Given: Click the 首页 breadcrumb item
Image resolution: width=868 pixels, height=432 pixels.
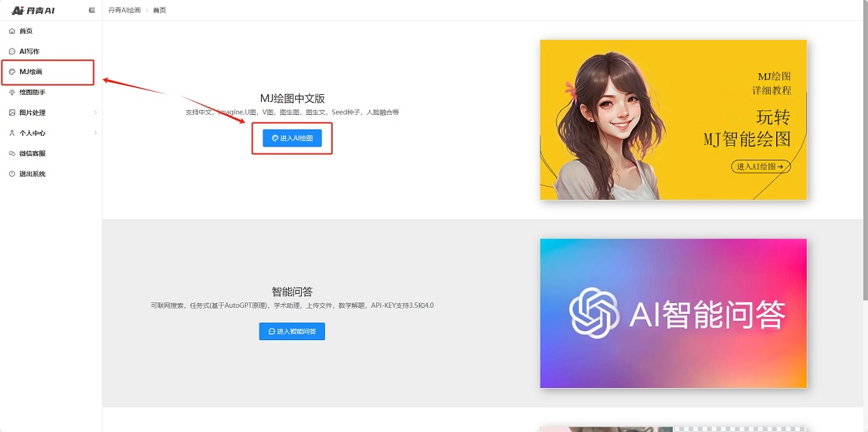Looking at the screenshot, I should 159,10.
